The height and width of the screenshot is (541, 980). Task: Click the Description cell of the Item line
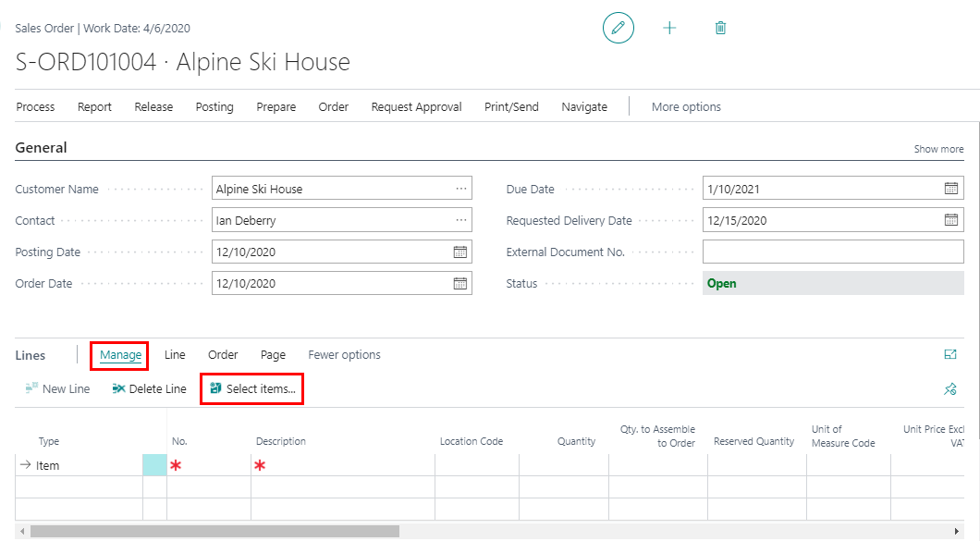pos(342,465)
